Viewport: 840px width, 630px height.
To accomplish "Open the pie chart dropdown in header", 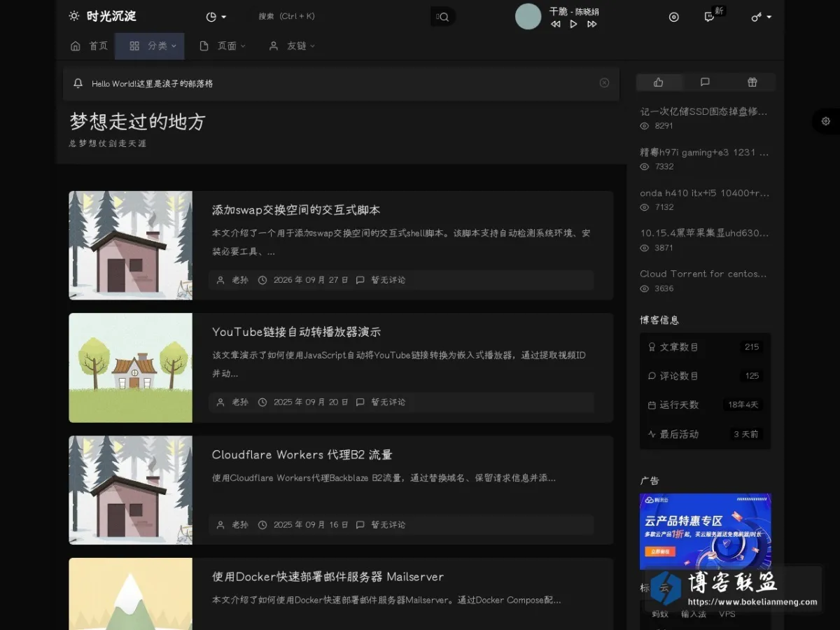I will [x=216, y=17].
